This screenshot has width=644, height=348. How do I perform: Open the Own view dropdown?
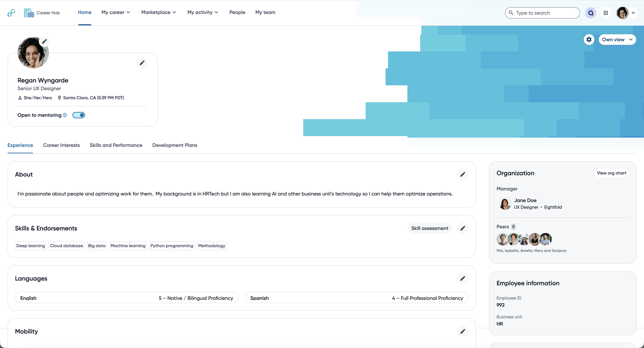[x=617, y=39]
